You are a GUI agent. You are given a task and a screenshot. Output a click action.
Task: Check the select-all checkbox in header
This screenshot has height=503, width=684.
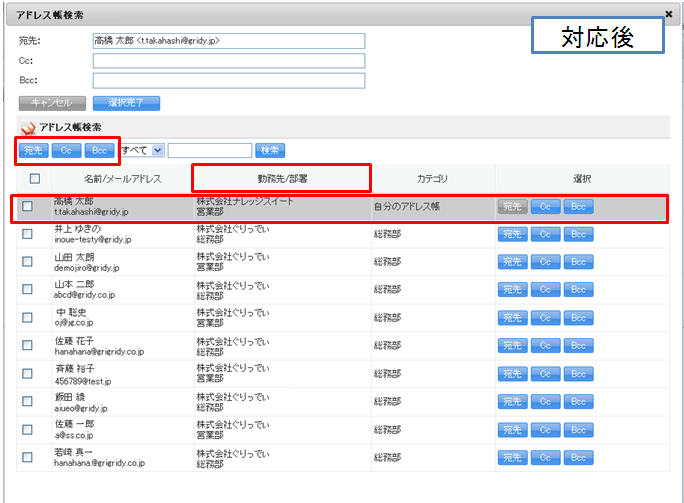(35, 179)
